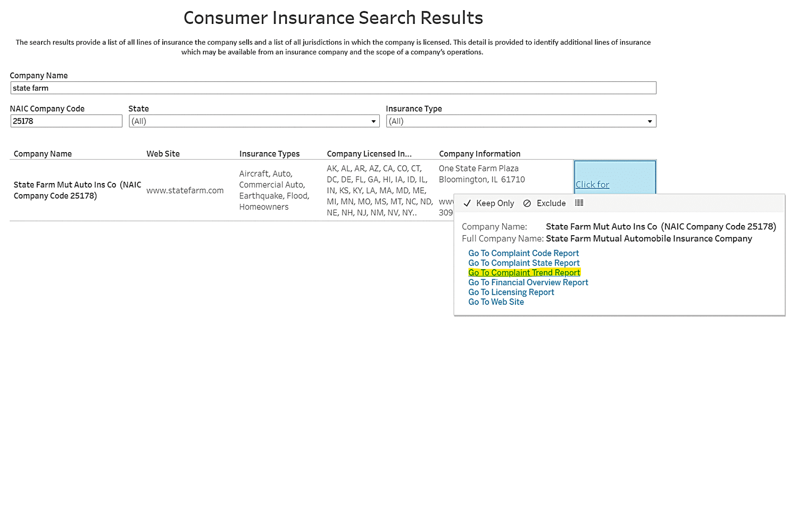Open Go To Licensing Report

tap(511, 292)
